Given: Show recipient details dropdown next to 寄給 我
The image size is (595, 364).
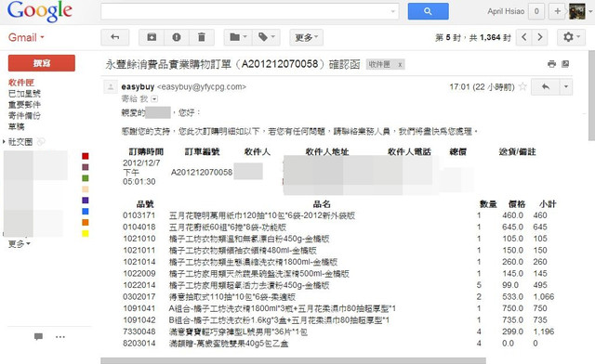Looking at the screenshot, I should point(154,99).
